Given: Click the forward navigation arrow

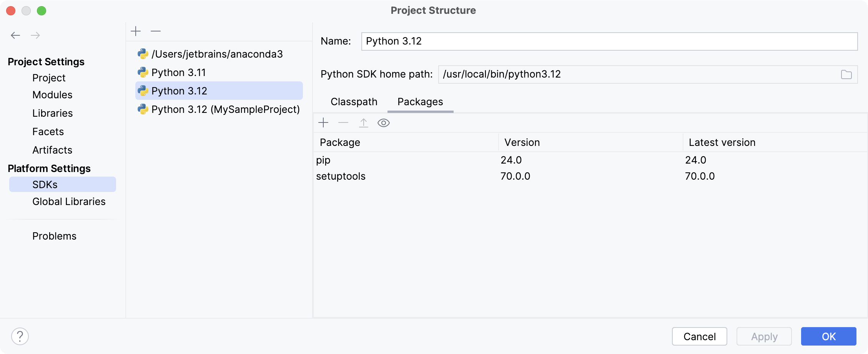Looking at the screenshot, I should coord(35,35).
